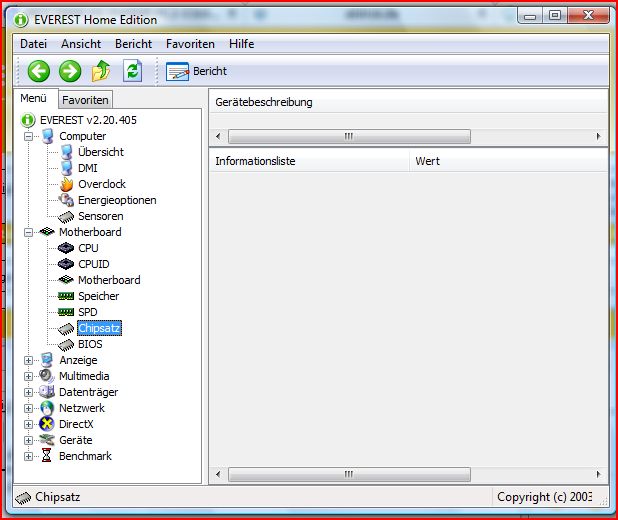Open the Bericht menu in menu bar
This screenshot has width=618, height=520.
tap(134, 44)
